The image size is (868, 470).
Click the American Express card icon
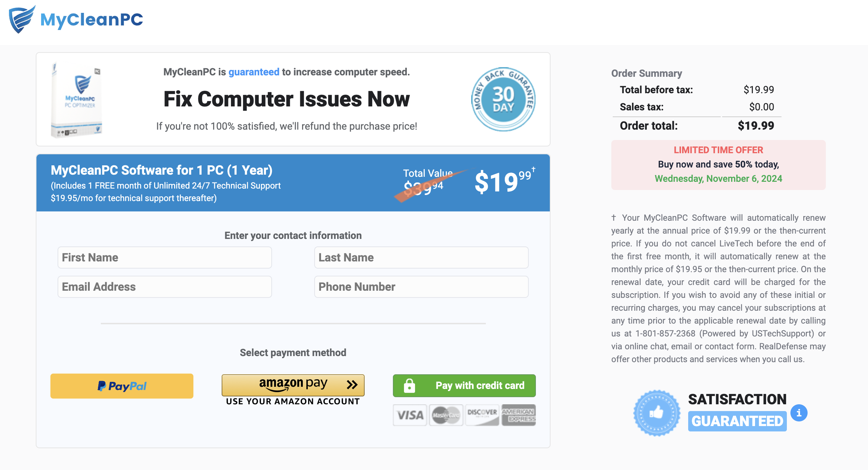tap(518, 415)
